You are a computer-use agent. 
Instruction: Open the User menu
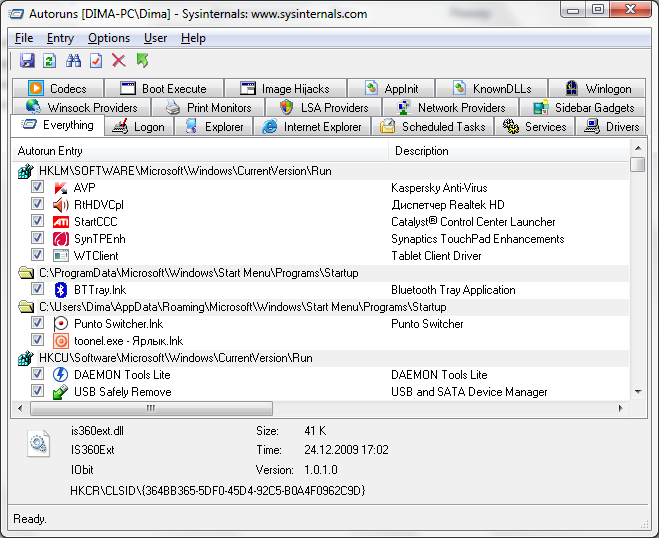pyautogui.click(x=156, y=38)
